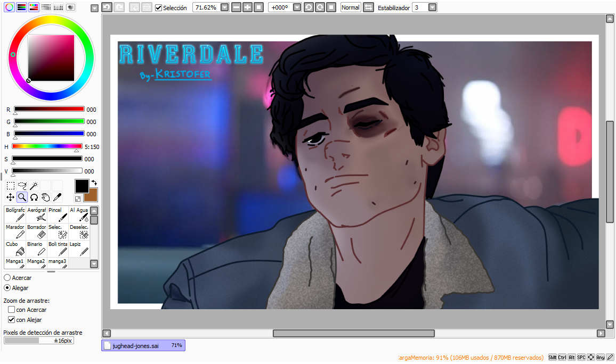
Task: Toggle the RGB sliders panel
Action: click(22, 7)
